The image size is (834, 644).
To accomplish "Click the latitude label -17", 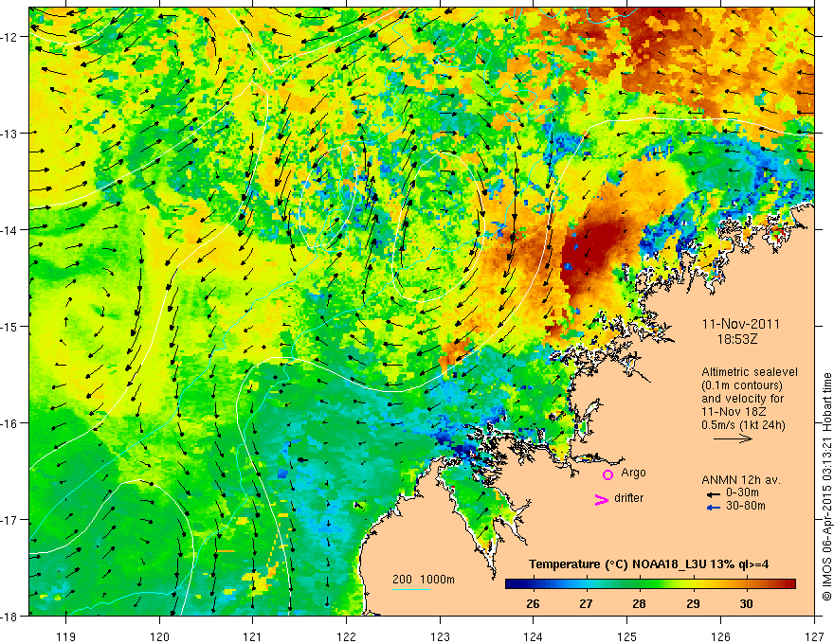I will (x=9, y=520).
